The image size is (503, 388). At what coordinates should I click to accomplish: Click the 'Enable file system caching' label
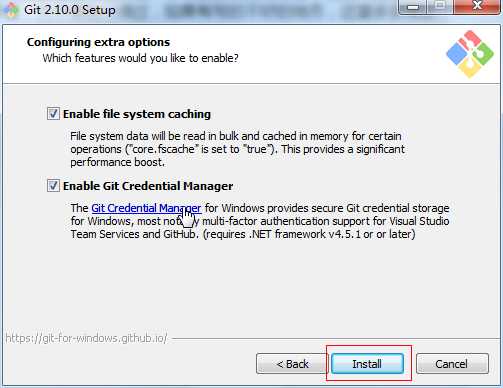pyautogui.click(x=137, y=114)
